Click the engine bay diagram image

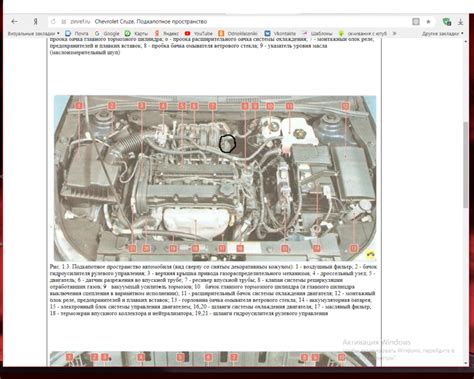215,178
